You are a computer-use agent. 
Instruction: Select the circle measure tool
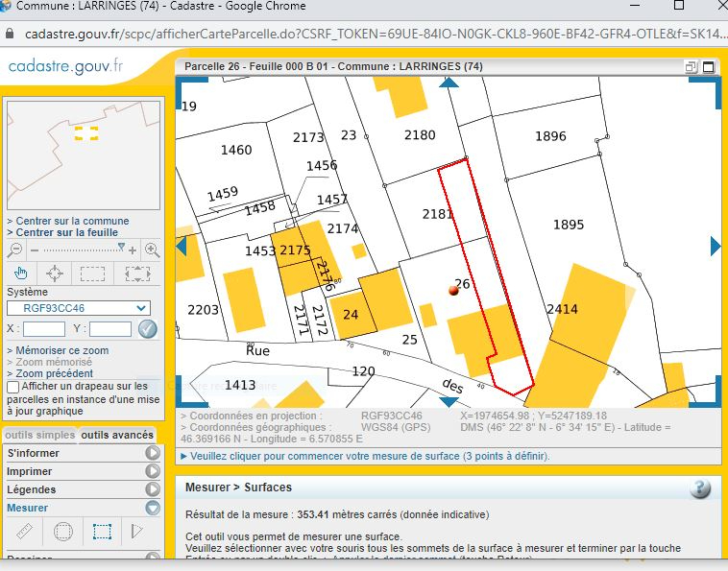63,531
